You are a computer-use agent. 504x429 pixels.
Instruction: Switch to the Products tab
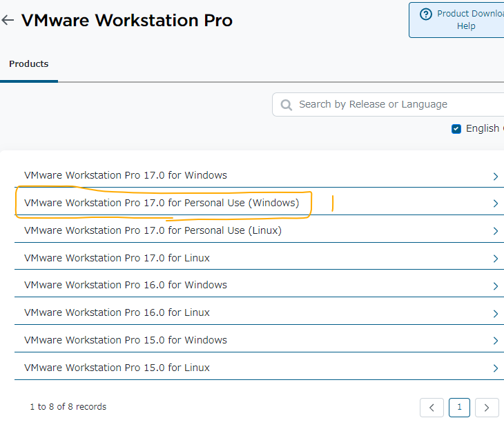click(x=28, y=64)
